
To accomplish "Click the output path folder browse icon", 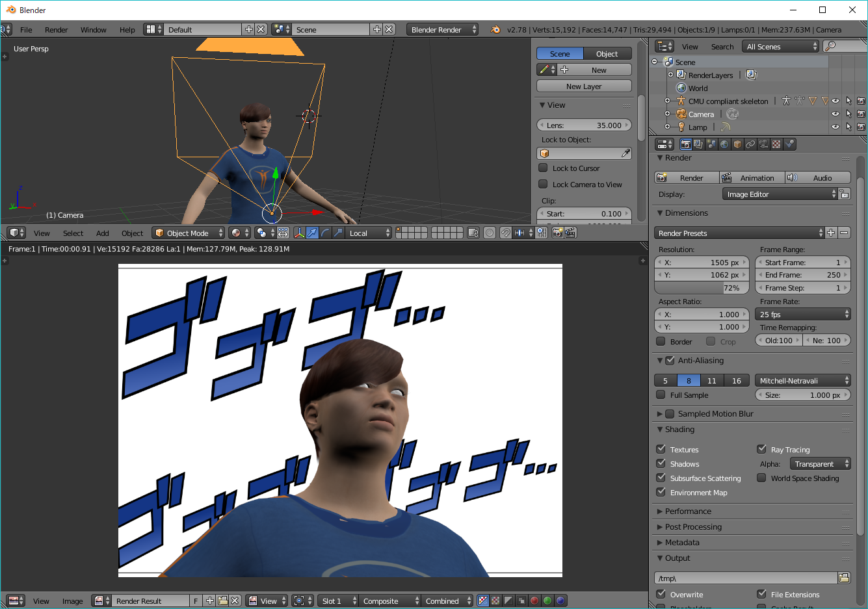I will 844,578.
